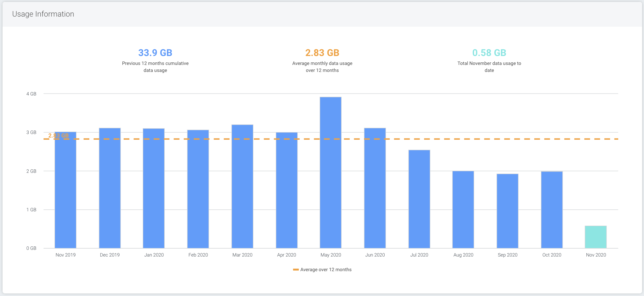Click the 0.58 GB November usage figure
644x296 pixels.
(489, 53)
